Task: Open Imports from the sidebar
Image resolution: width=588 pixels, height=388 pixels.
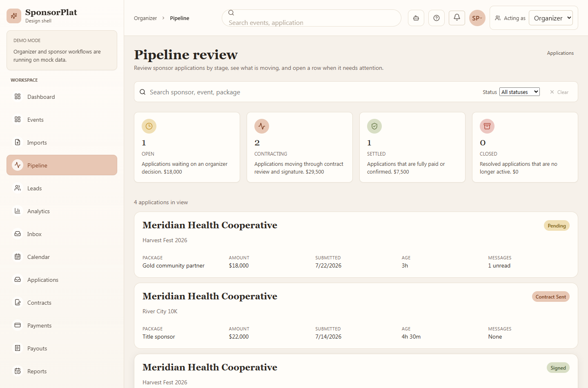Action: [62, 143]
